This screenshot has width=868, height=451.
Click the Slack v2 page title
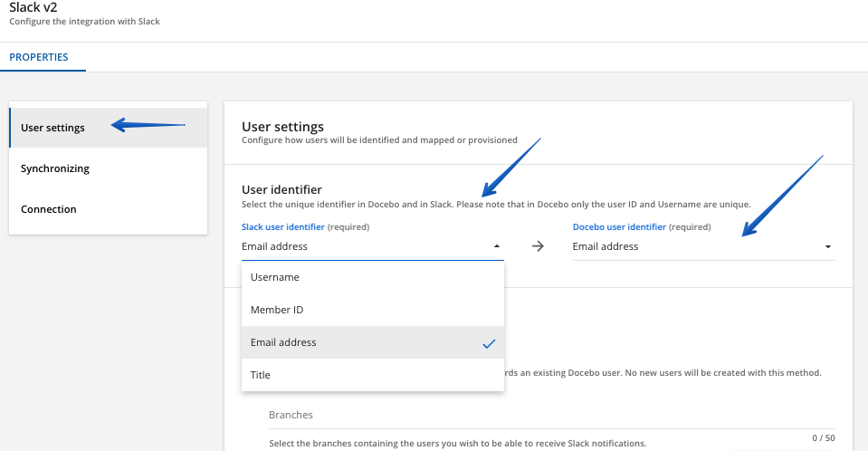[x=33, y=7]
